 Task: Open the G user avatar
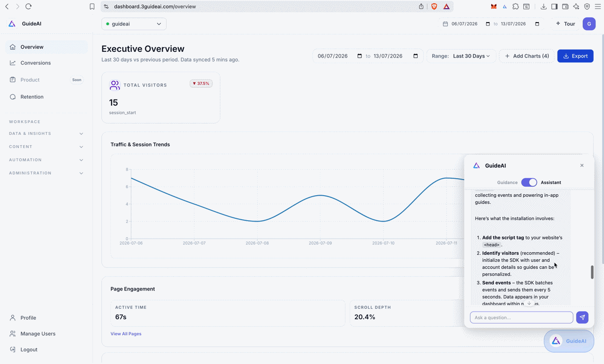pyautogui.click(x=589, y=24)
